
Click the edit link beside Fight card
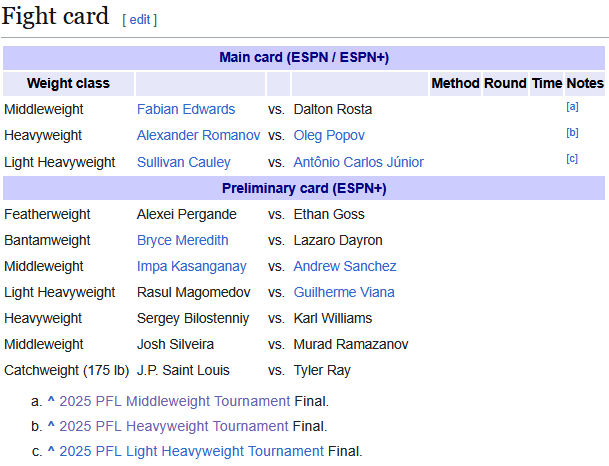pyautogui.click(x=140, y=20)
